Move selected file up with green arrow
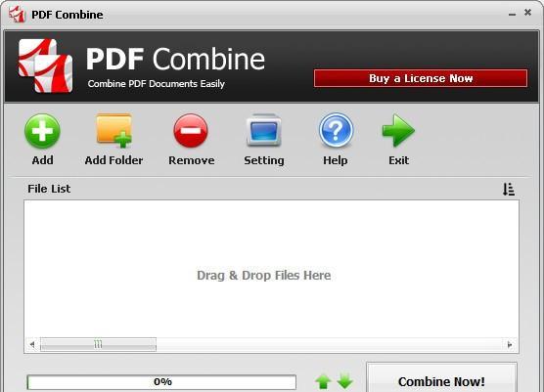This screenshot has height=392, width=544. [323, 381]
